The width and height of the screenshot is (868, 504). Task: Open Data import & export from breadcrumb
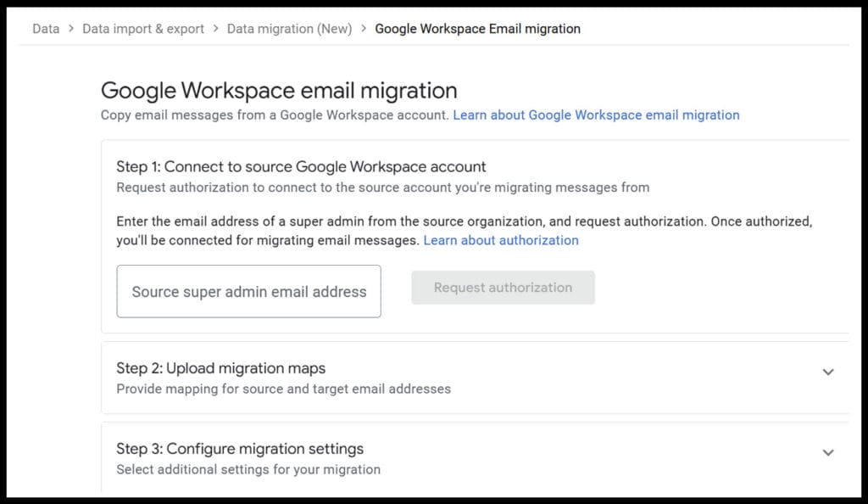click(x=142, y=28)
